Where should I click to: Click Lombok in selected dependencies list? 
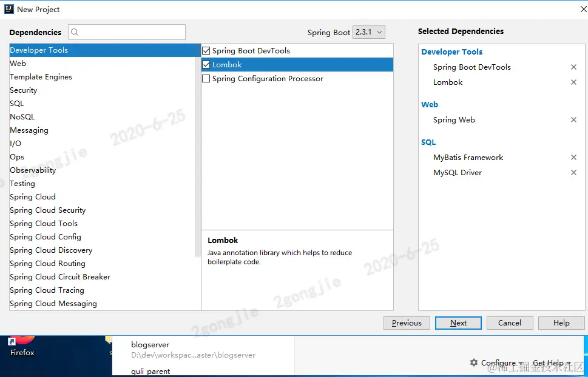(x=448, y=82)
